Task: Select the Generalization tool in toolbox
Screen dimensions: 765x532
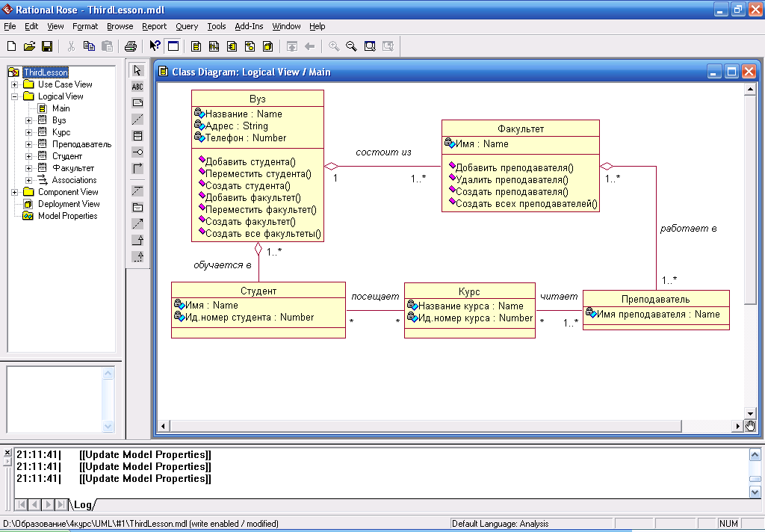Action: tap(137, 240)
